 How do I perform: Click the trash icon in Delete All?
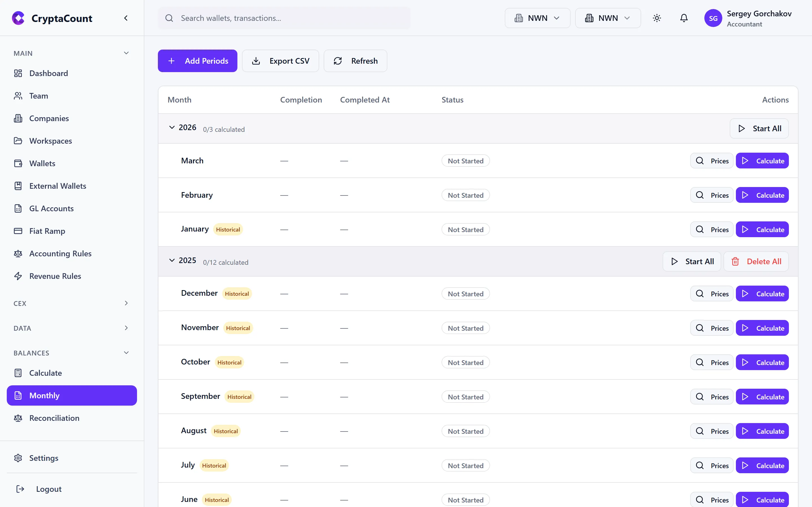[735, 262]
